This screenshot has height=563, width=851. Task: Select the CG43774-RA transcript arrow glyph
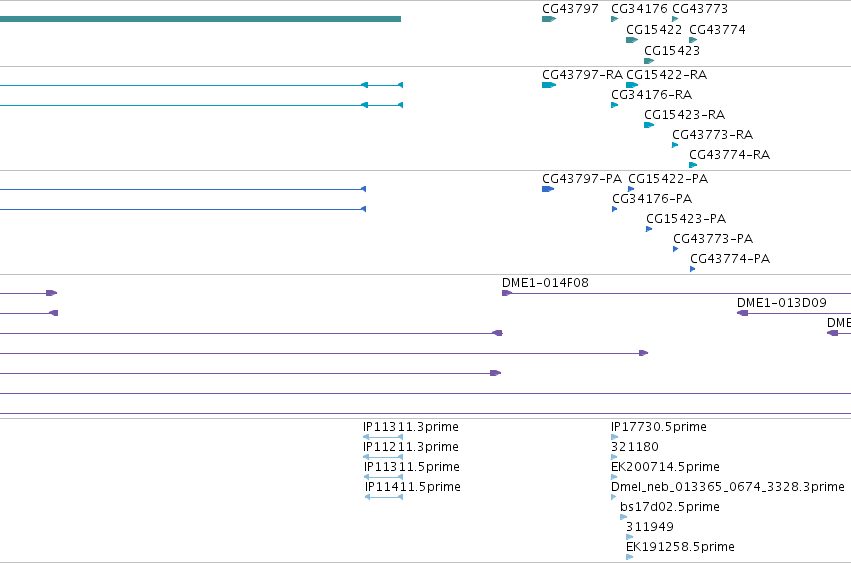(x=693, y=165)
